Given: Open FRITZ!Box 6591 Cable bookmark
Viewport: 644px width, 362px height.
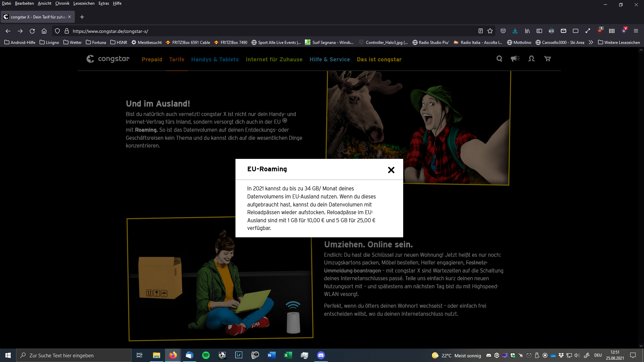Looking at the screenshot, I should pyautogui.click(x=188, y=42).
